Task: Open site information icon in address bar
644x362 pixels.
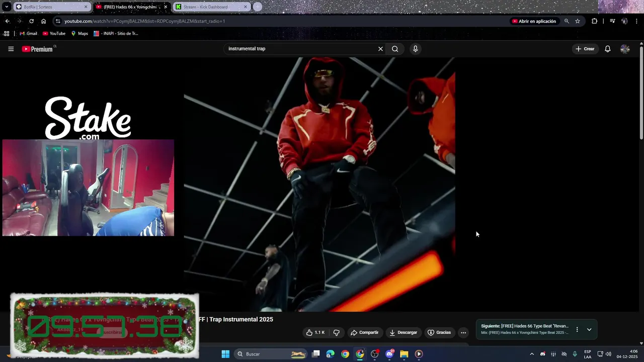Action: pos(58,21)
